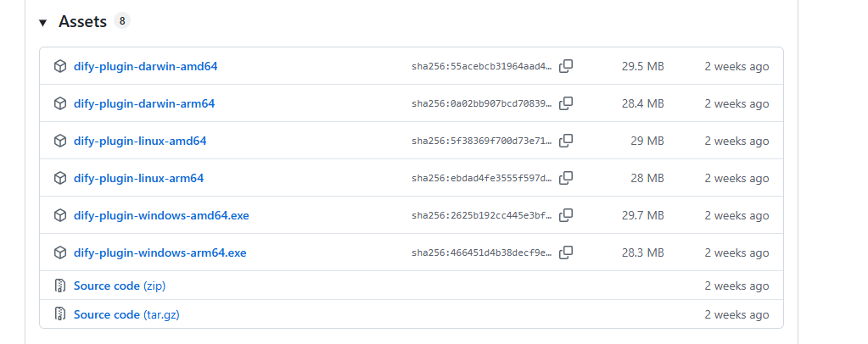Copy sha256 hash for dify-plugin-linux-arm64
868x344 pixels.
pyautogui.click(x=566, y=178)
